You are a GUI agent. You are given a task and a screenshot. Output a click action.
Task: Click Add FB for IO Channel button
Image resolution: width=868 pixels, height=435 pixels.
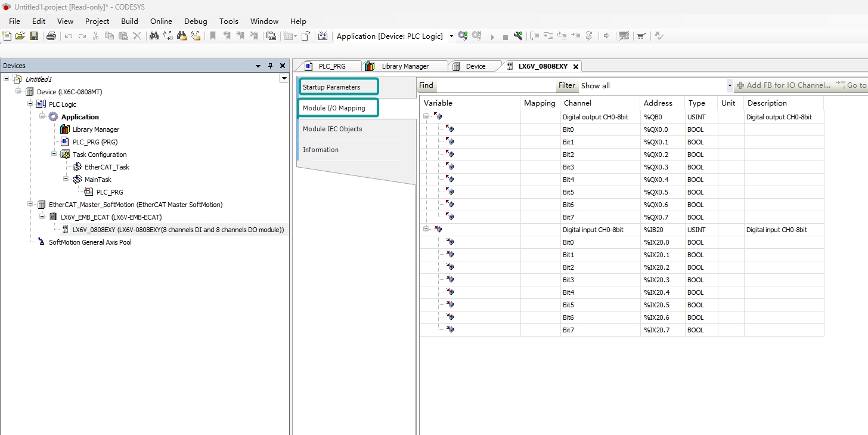783,85
